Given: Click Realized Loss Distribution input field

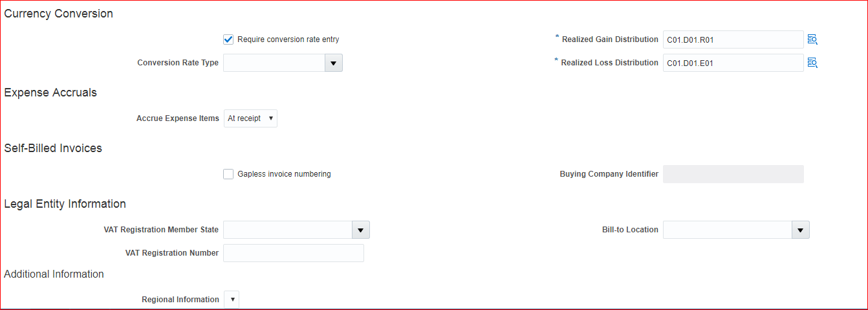Looking at the screenshot, I should pos(733,63).
